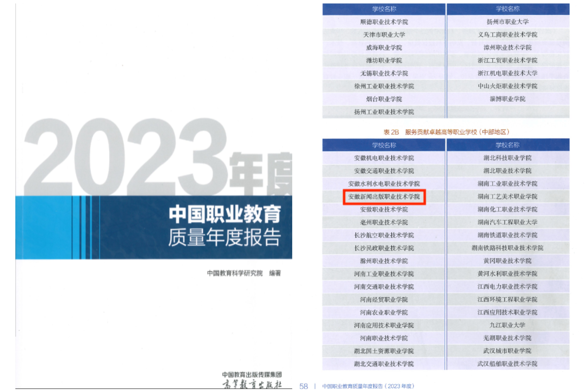Screen dimensions: 588x392
Task: Click the publisher group text "中国教育出版传媒集团"
Action: coord(252,375)
